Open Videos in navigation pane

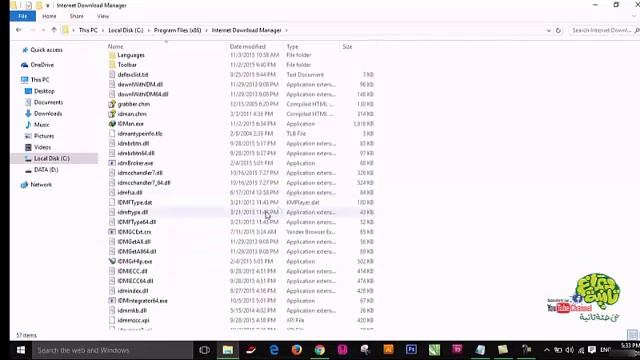[42, 147]
